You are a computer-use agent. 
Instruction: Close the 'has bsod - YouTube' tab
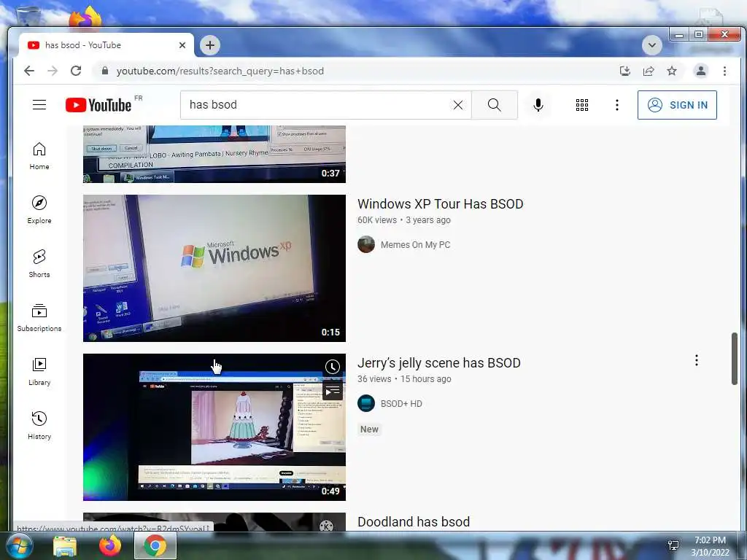pos(182,45)
